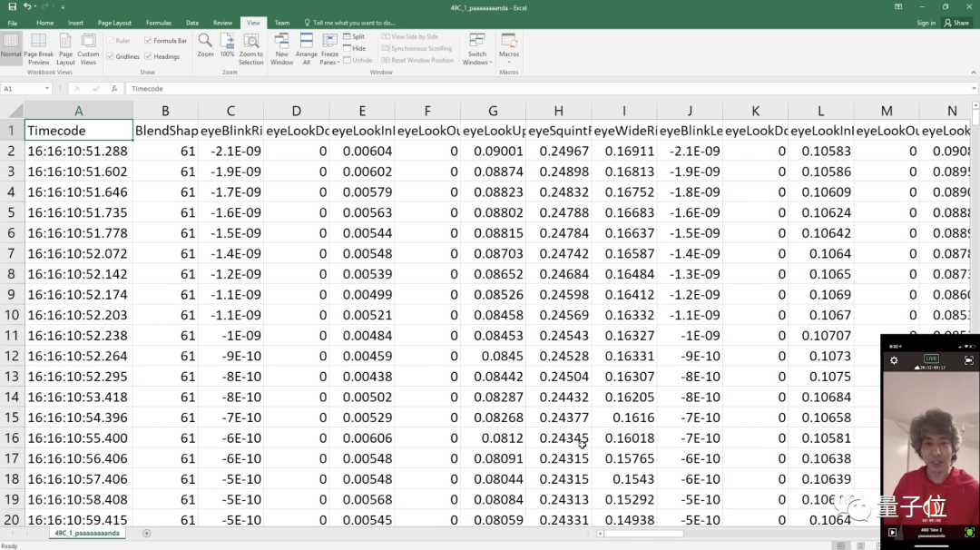Click the Hide window button
980x550 pixels.
tap(355, 48)
